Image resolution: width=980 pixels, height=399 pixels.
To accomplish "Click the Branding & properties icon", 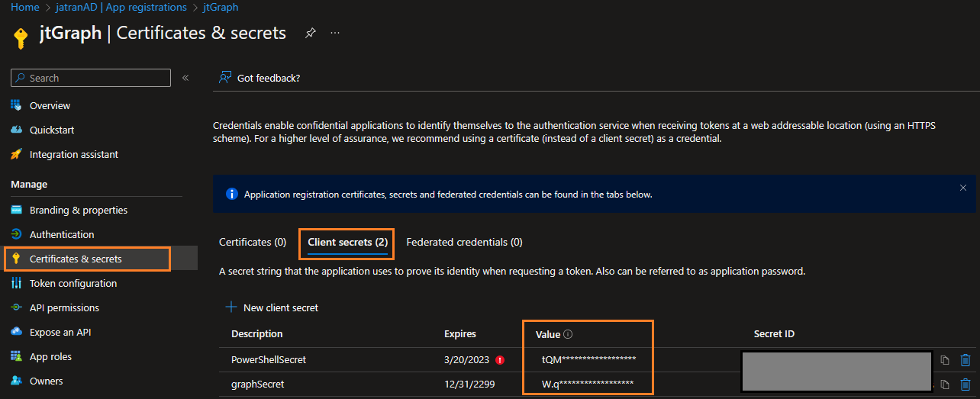I will point(16,210).
